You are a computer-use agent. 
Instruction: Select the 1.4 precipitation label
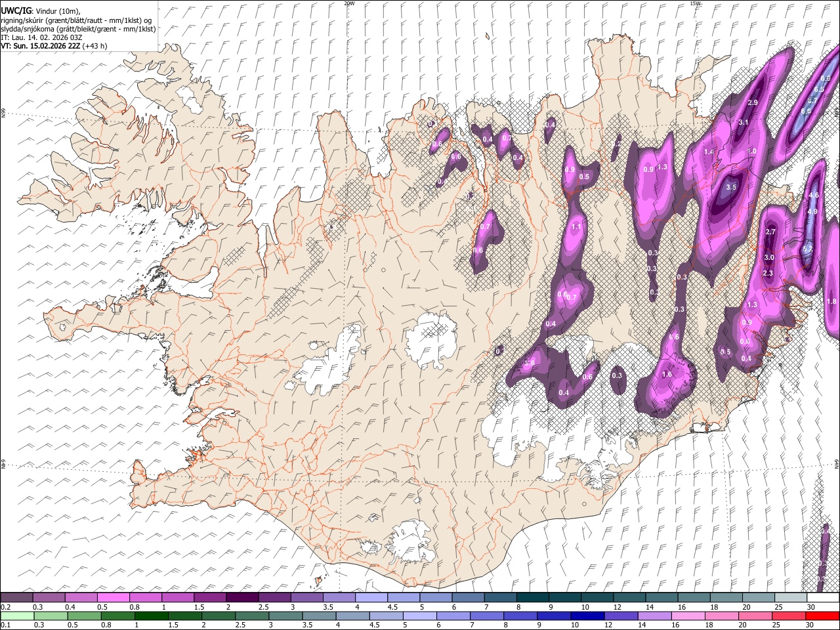coord(709,152)
